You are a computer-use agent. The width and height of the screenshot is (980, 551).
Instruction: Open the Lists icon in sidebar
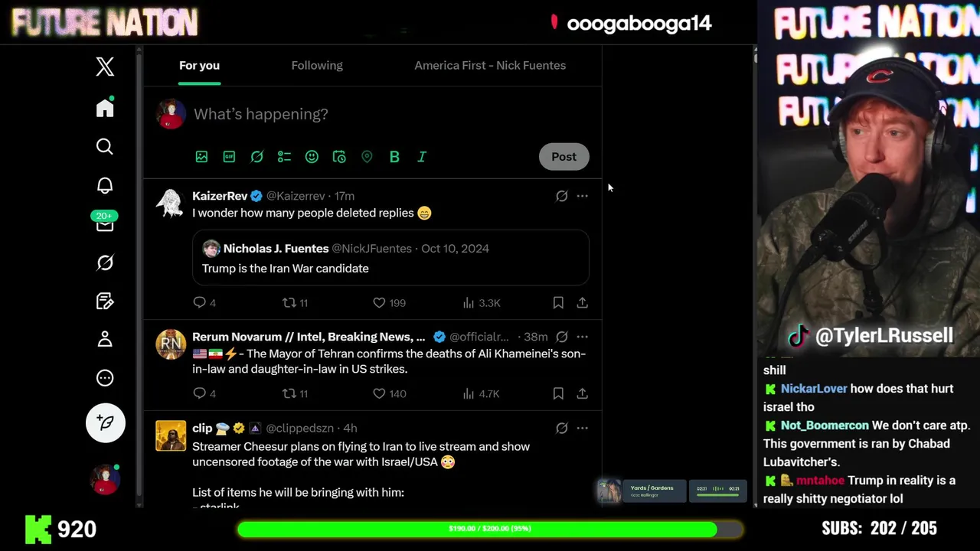coord(105,301)
